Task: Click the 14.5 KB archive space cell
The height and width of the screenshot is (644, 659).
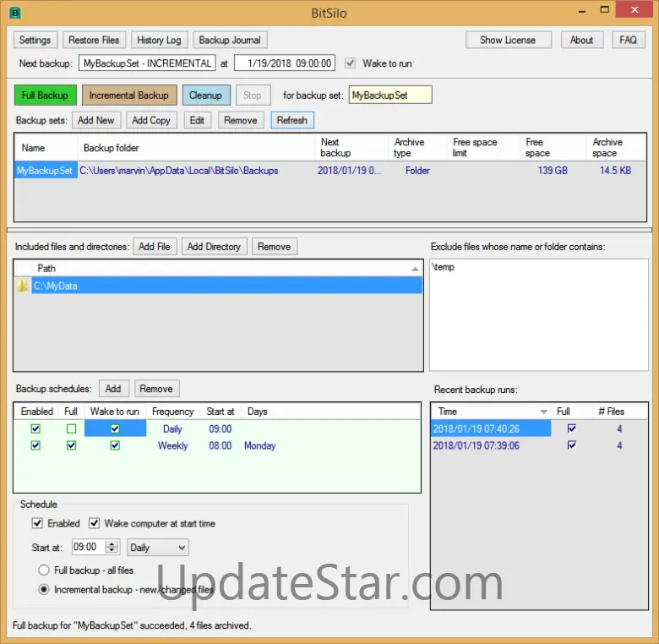Action: [615, 170]
